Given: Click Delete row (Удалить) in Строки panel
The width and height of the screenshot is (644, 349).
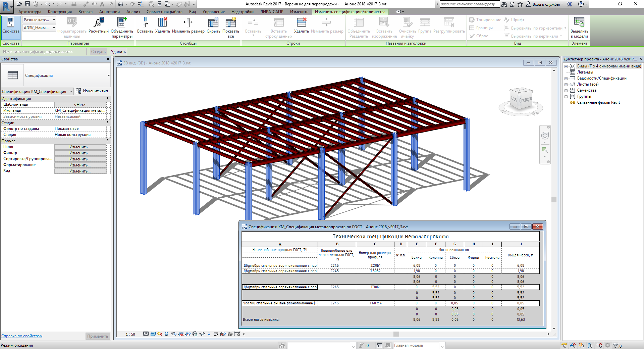Looking at the screenshot, I should [301, 23].
